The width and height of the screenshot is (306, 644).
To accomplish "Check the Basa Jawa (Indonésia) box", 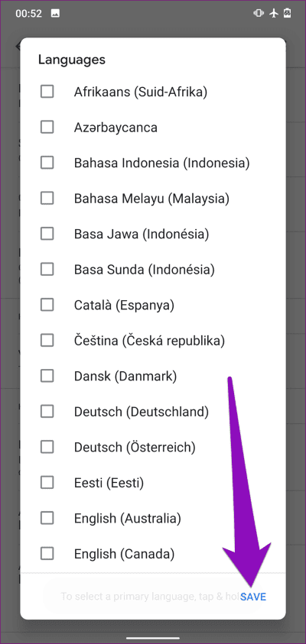I will point(47,234).
